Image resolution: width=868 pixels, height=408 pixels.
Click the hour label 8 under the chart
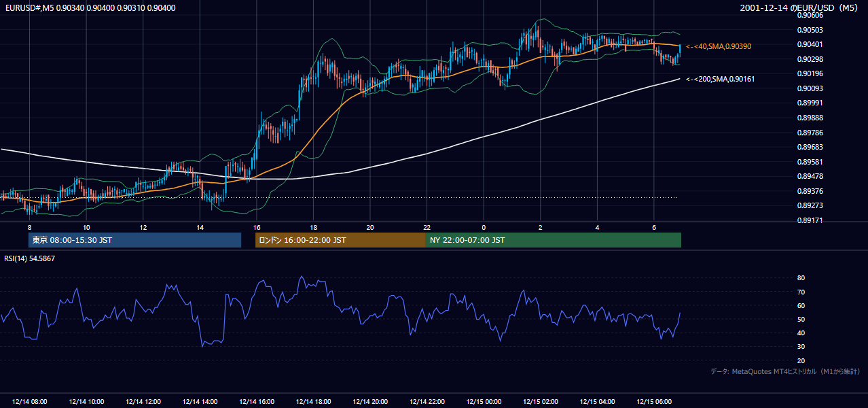29,226
